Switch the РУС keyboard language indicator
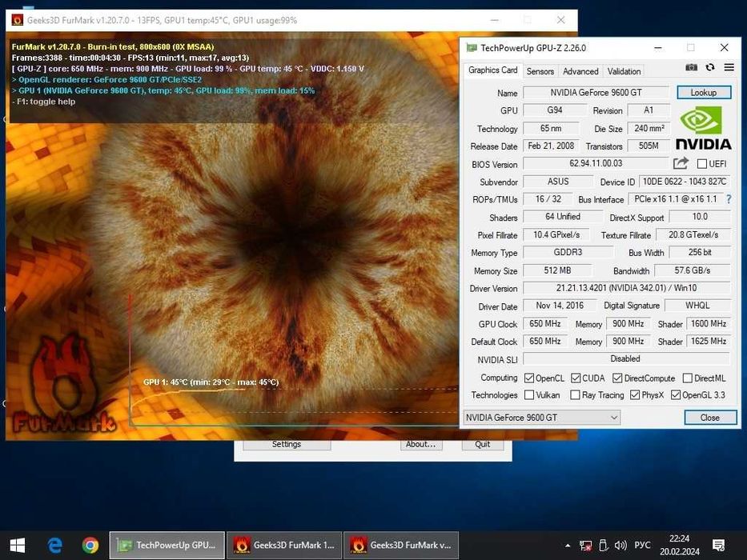Image resolution: width=747 pixels, height=560 pixels. point(642,546)
